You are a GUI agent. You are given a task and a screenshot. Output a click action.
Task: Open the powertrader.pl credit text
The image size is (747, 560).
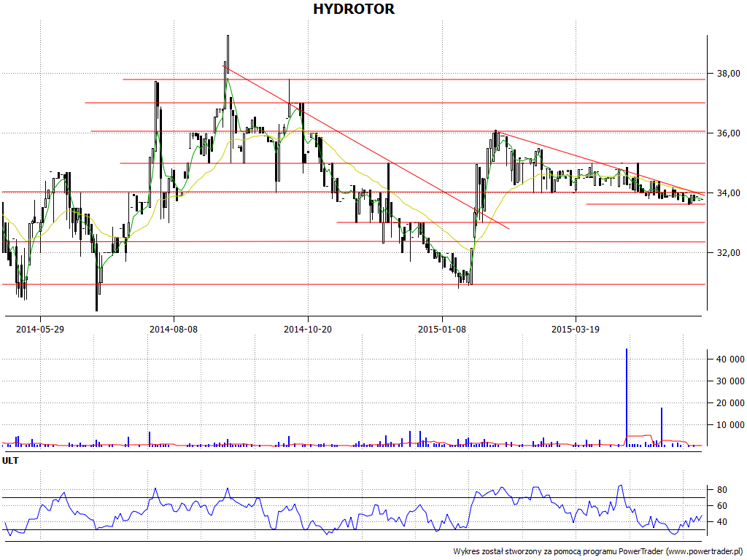point(599,551)
